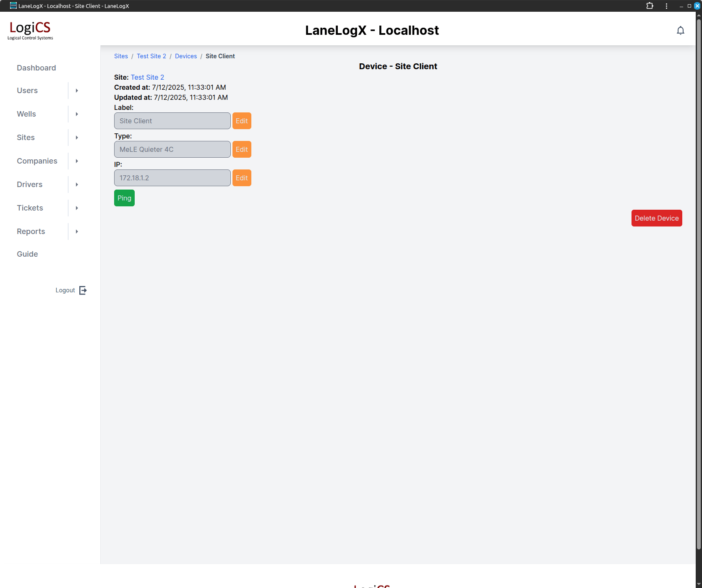Edit the device Label field
Viewport: 702px width, 588px height.
242,121
